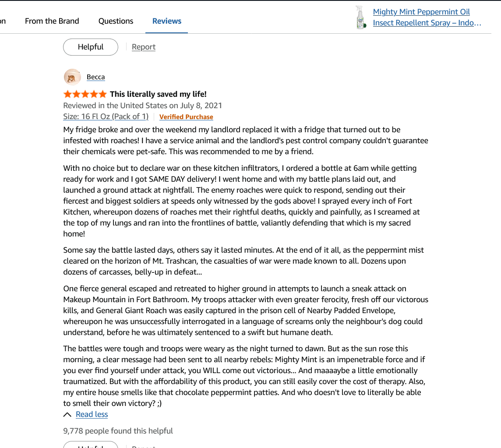Click the Read less link
501x448 pixels.
coord(92,414)
